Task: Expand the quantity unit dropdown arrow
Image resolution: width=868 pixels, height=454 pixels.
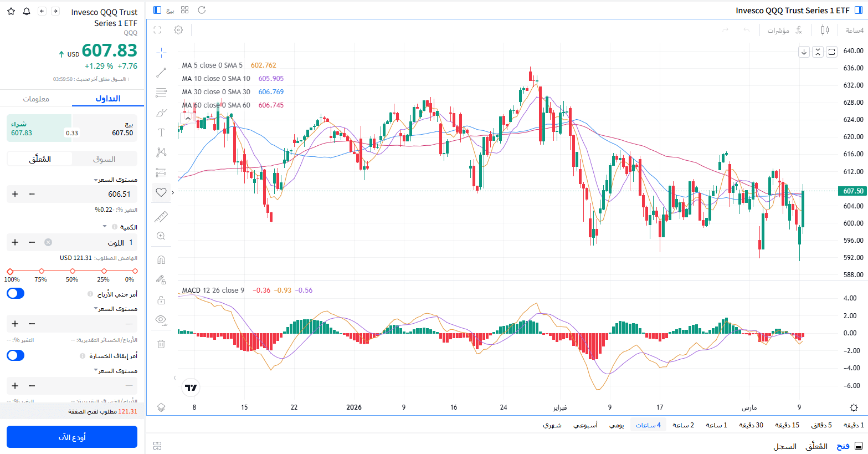Action: tap(105, 227)
